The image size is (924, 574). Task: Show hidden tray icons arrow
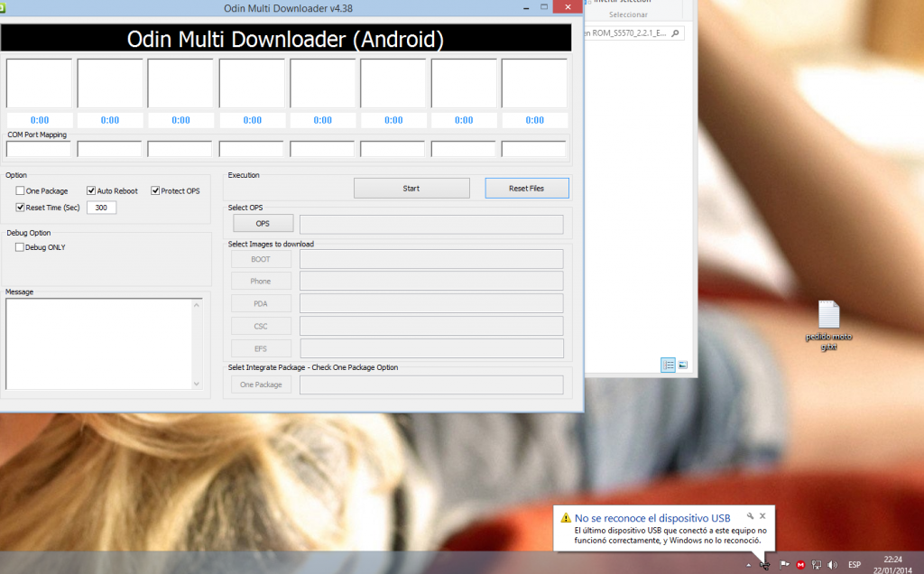[x=747, y=565]
